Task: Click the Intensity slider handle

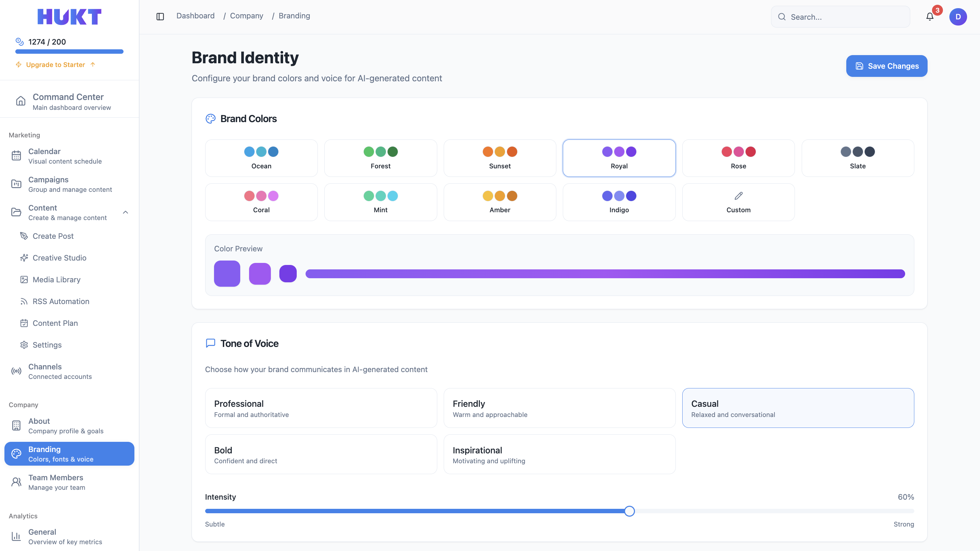Action: coord(629,511)
